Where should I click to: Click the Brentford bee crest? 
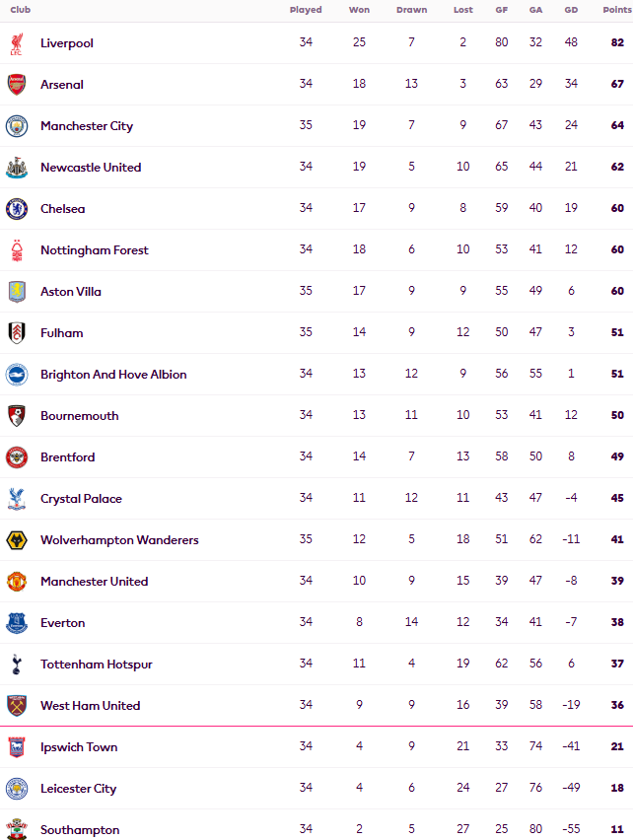[x=17, y=457]
